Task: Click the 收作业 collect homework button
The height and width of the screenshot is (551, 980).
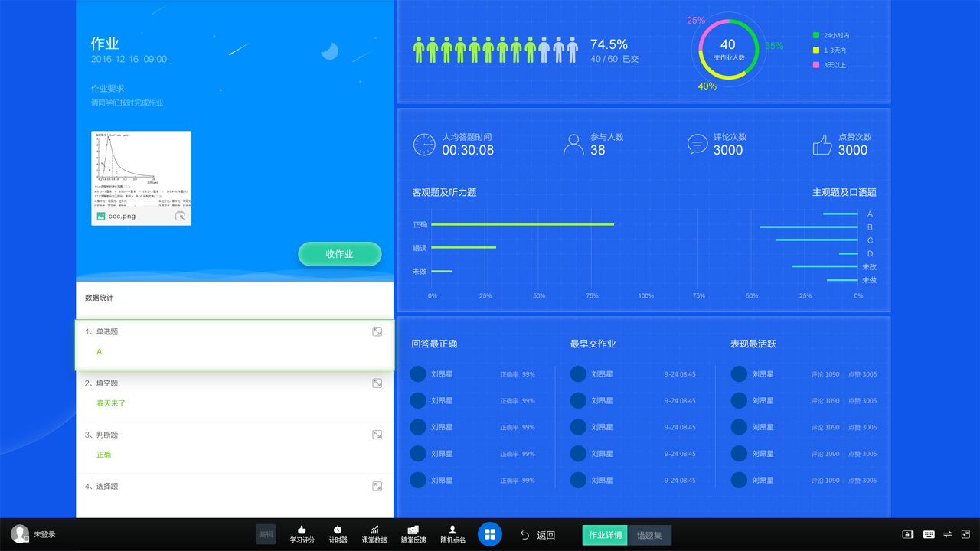Action: [x=340, y=254]
